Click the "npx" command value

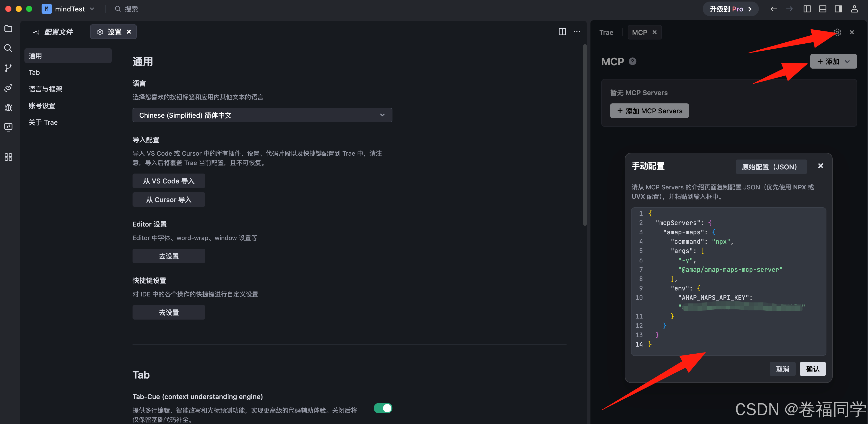coord(721,241)
